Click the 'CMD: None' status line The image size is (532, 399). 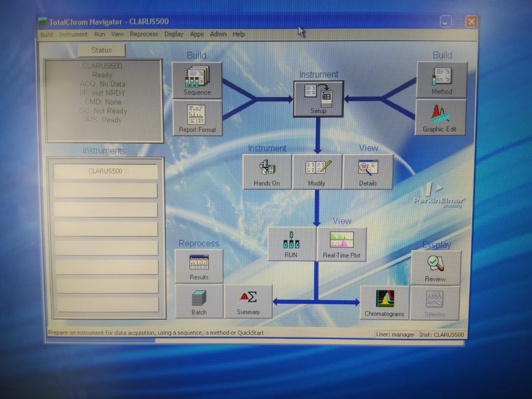click(103, 102)
